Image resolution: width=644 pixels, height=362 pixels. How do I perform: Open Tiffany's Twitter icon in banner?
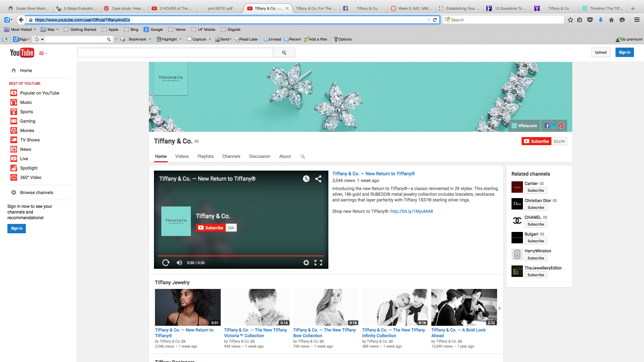pos(554,126)
